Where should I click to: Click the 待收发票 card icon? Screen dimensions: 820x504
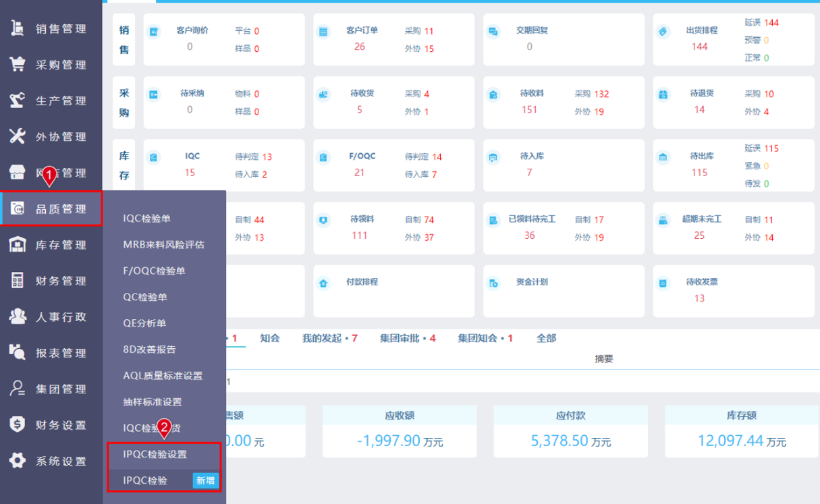(663, 283)
